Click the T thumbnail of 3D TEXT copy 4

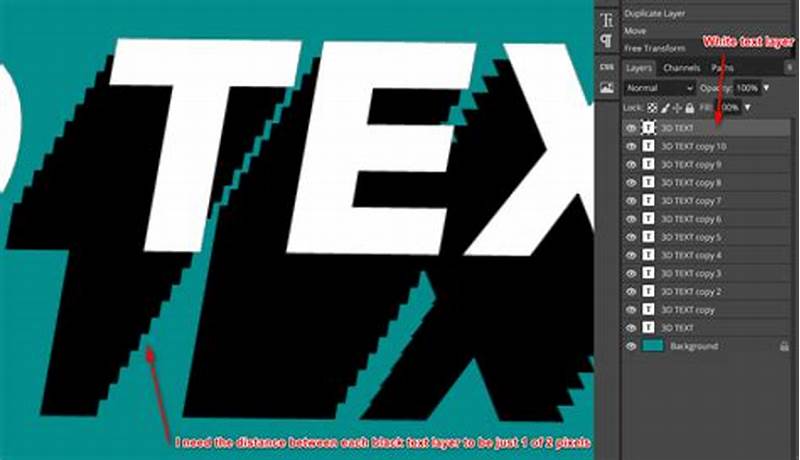pyautogui.click(x=648, y=255)
